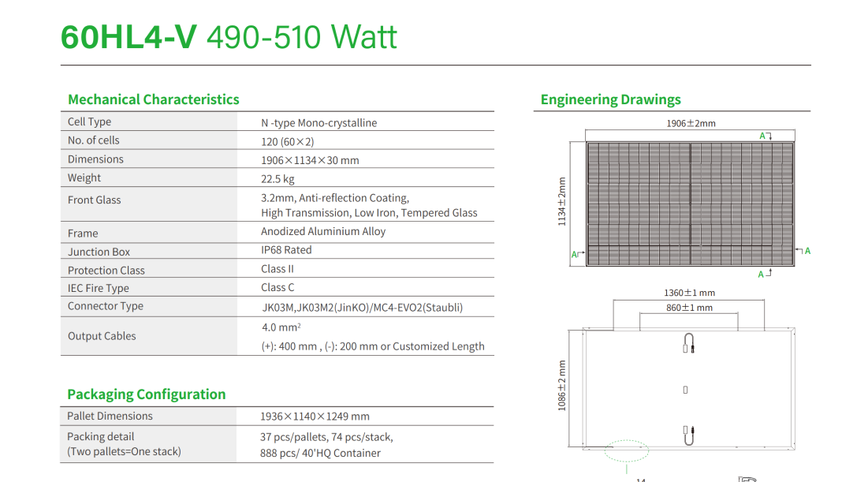Click the 1906±2mm width dimension label
Screen dimensions: 868x482
click(691, 123)
